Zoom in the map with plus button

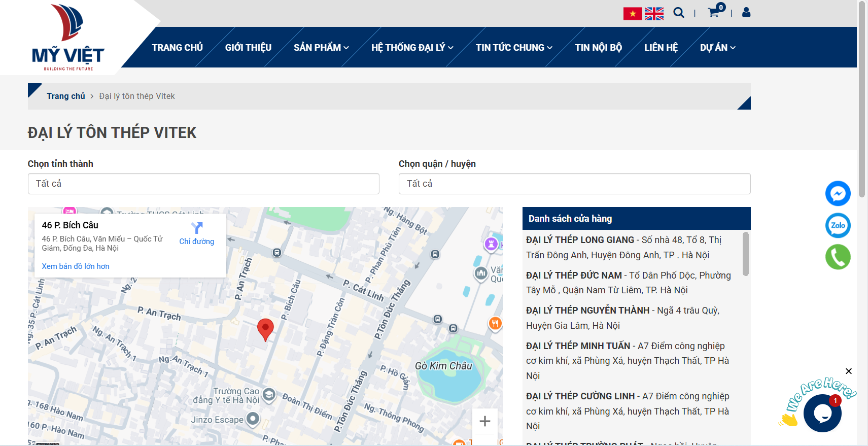485,421
